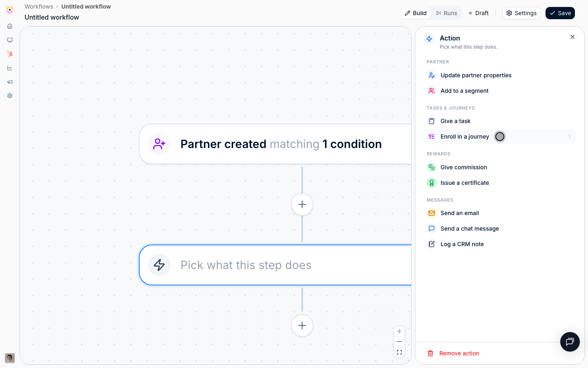Image resolution: width=588 pixels, height=368 pixels.
Task: Switch to the Build tab
Action: pyautogui.click(x=416, y=13)
